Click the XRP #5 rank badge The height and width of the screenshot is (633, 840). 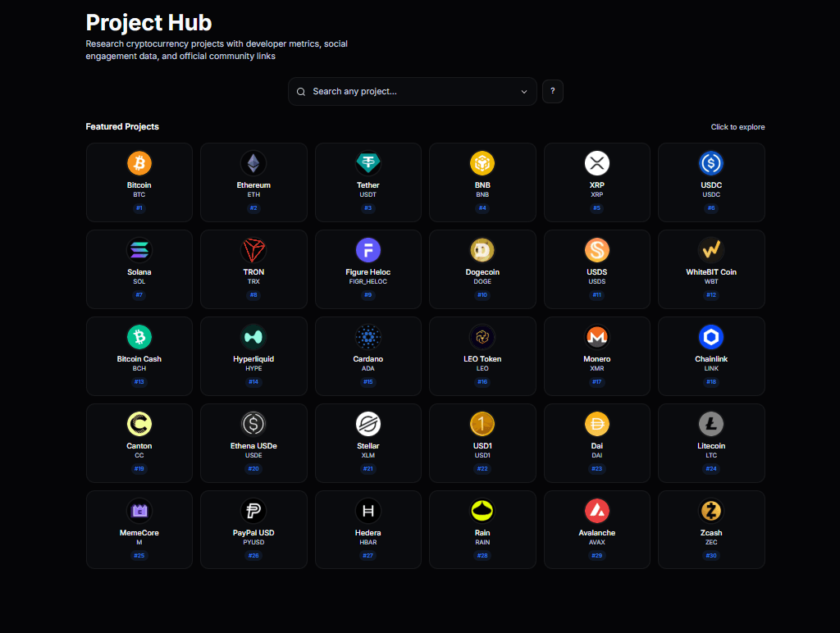597,207
